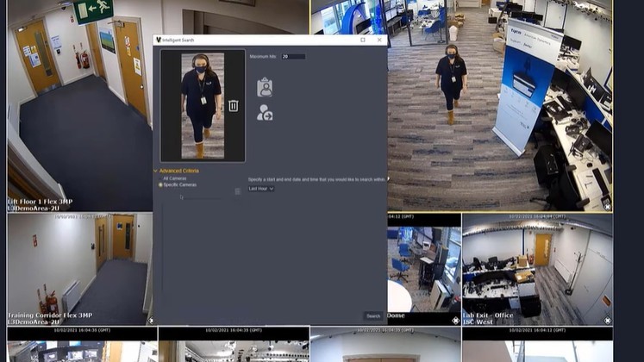The image size is (644, 362).
Task: Click the corner icon on Training Corridor camera
Action: click(x=151, y=320)
